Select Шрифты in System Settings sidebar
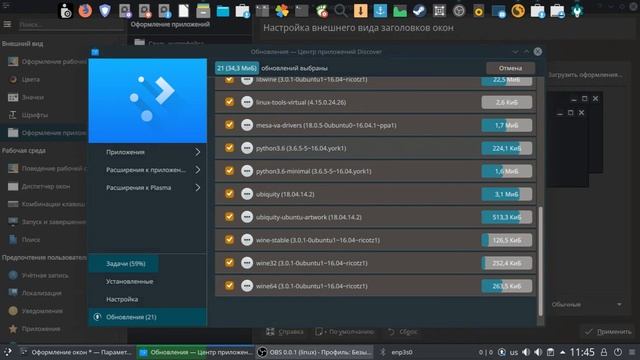The height and width of the screenshot is (360, 640). (35, 115)
